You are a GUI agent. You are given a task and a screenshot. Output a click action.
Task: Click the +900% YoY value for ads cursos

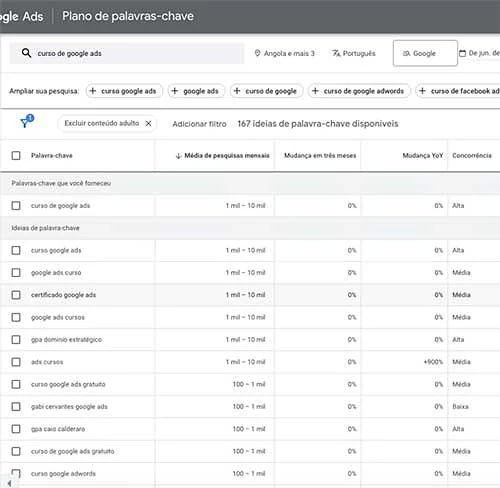pyautogui.click(x=433, y=362)
